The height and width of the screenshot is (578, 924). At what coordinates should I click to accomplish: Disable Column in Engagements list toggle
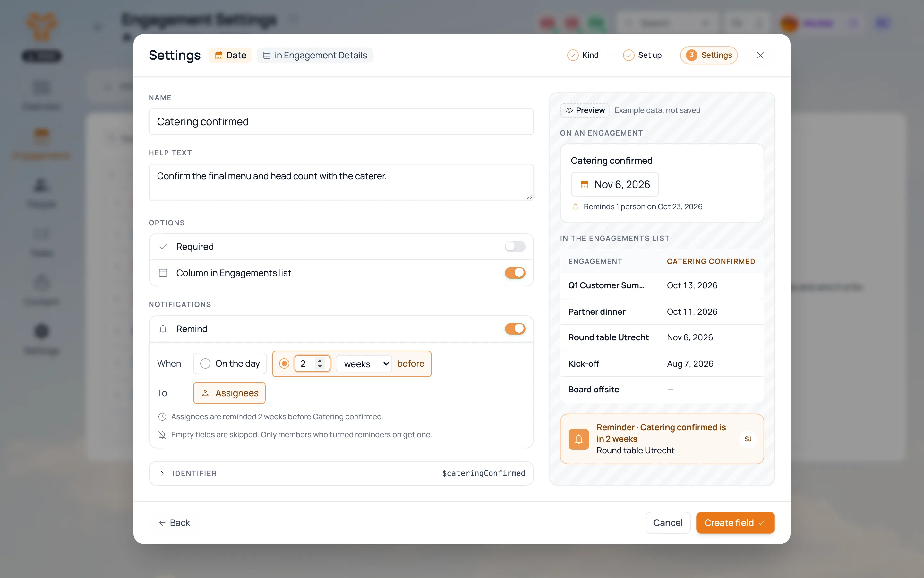pos(515,273)
